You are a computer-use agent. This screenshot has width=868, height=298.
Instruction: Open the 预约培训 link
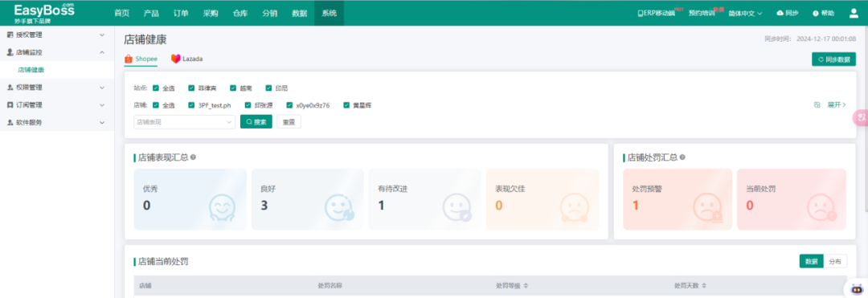(x=702, y=14)
